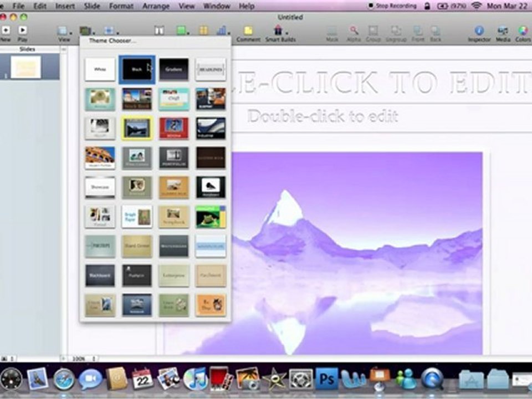
Task: Select the highlighted Black theme
Action: tap(137, 69)
